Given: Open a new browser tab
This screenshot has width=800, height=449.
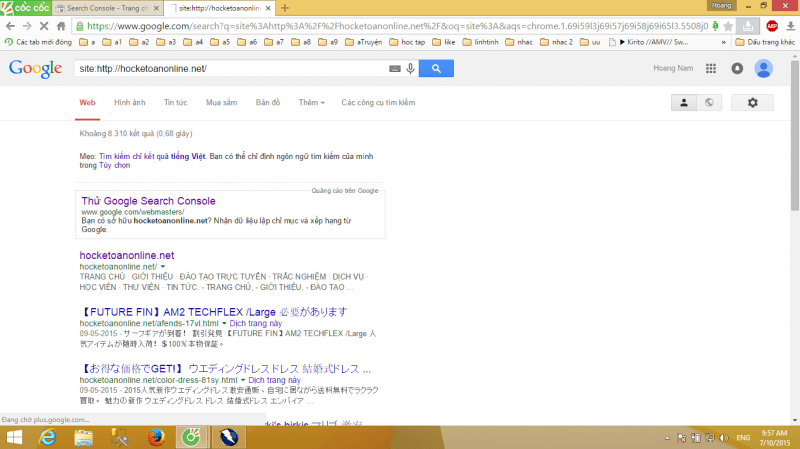Looking at the screenshot, I should [x=285, y=8].
